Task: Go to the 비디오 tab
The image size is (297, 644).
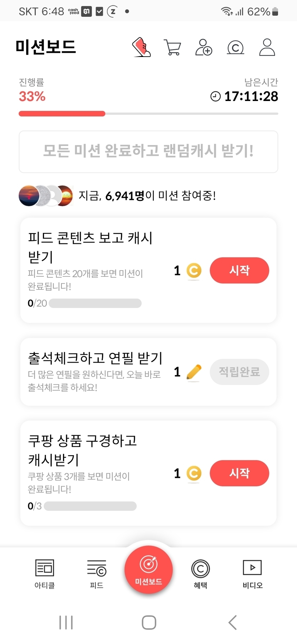Action: (x=252, y=574)
